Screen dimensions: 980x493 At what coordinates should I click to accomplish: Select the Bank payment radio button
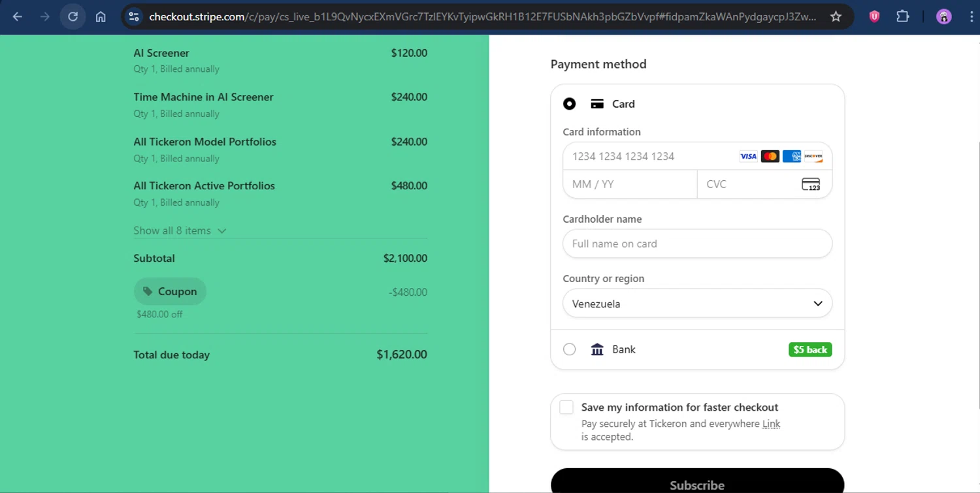point(570,349)
